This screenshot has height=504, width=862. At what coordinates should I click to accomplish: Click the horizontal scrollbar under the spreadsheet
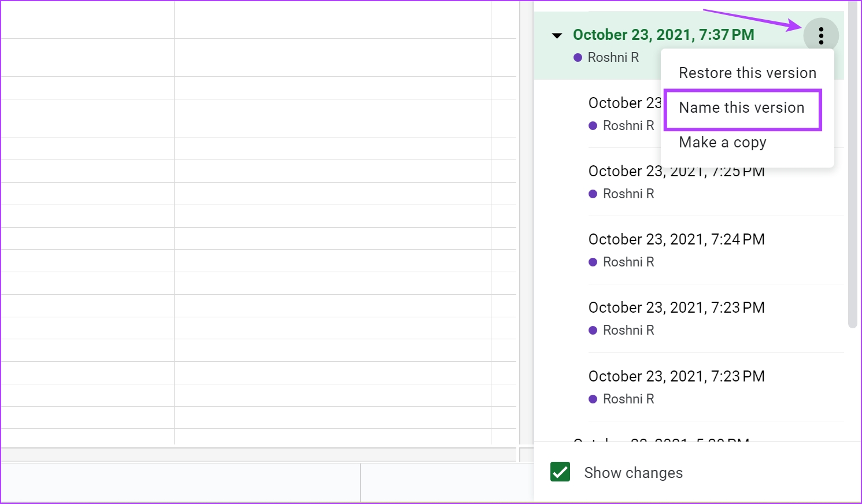coord(258,455)
